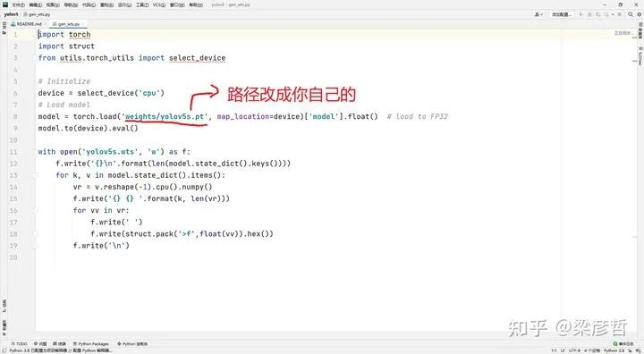
Task: Switch to the README.md tab
Action: click(x=26, y=24)
